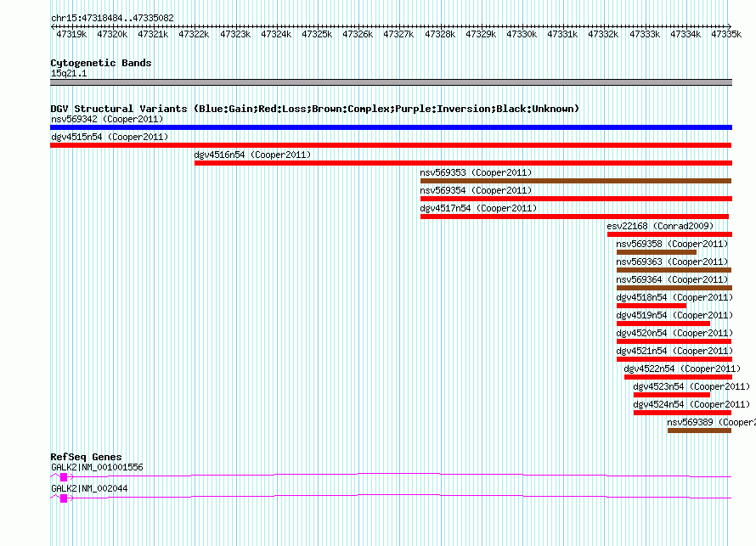This screenshot has height=546, width=756.
Task: Click the 47328k ruler tick label
Action: pyautogui.click(x=440, y=34)
